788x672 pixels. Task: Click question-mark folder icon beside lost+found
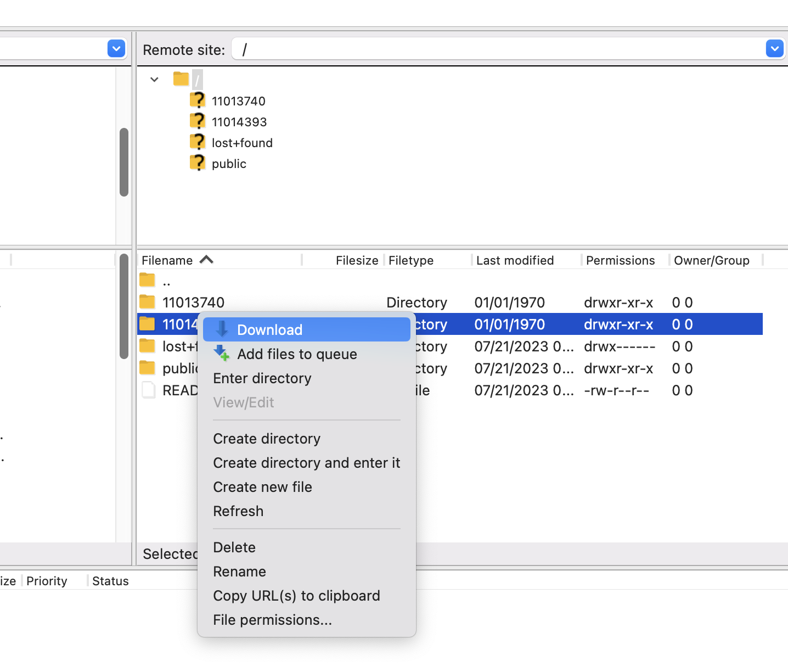(197, 142)
